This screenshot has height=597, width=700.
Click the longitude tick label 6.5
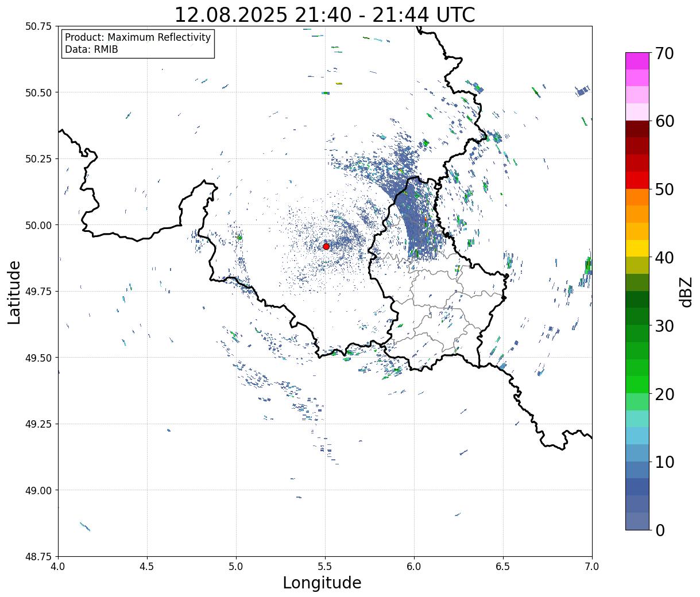coord(503,567)
